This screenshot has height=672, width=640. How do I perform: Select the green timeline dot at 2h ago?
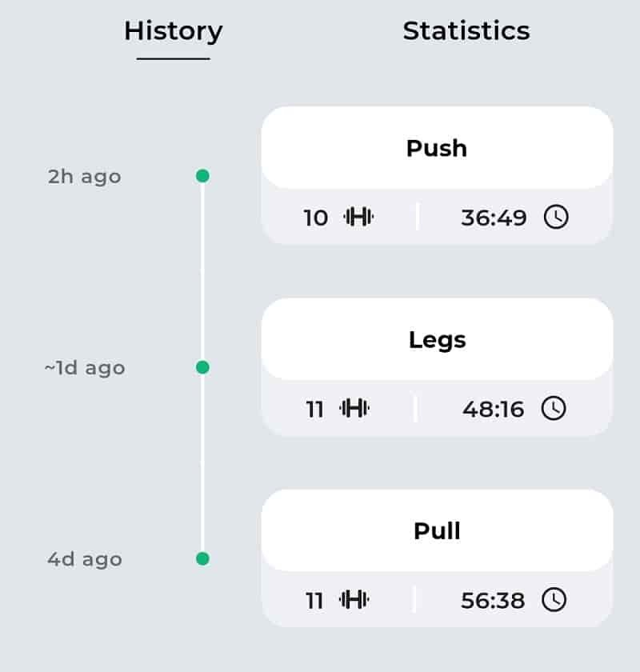[x=202, y=176]
